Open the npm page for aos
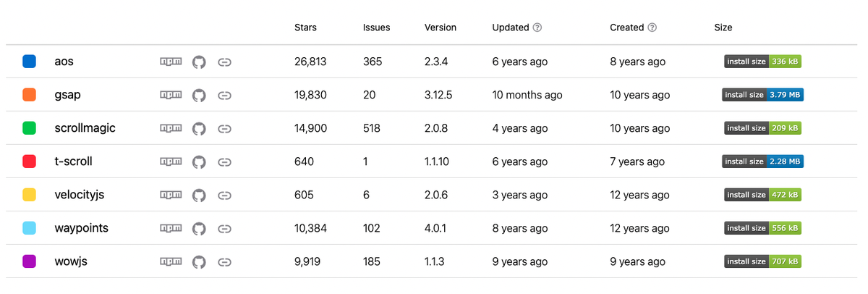 click(x=171, y=62)
